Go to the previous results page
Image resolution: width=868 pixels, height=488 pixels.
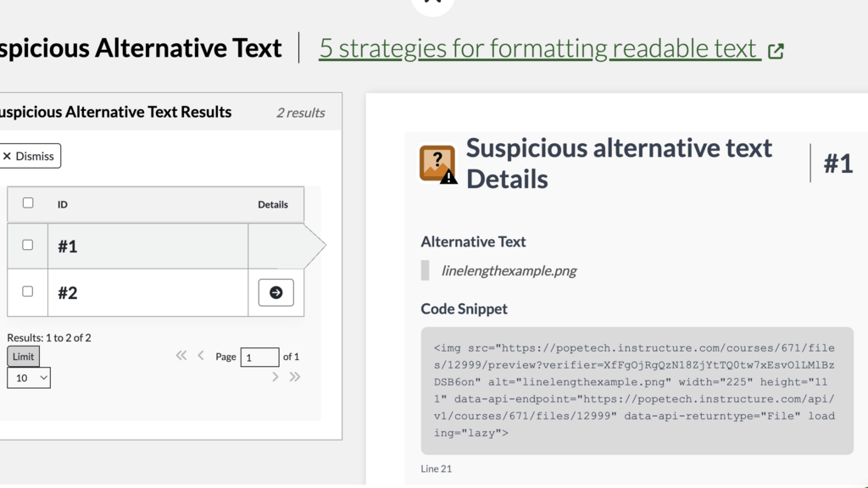201,356
